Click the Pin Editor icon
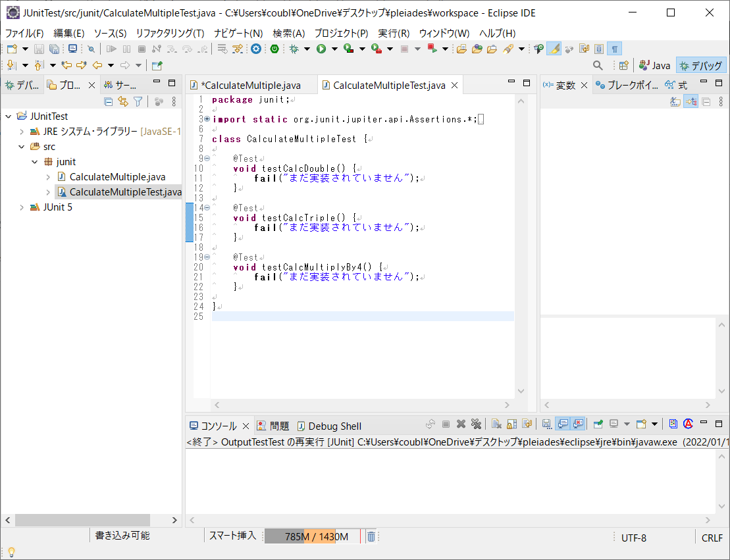This screenshot has width=730, height=560. coord(157,66)
